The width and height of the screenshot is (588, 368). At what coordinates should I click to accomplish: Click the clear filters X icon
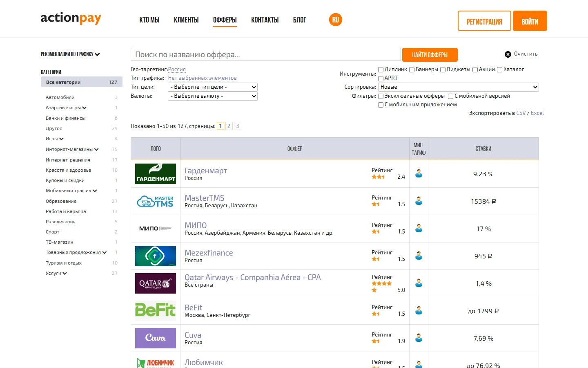[508, 54]
